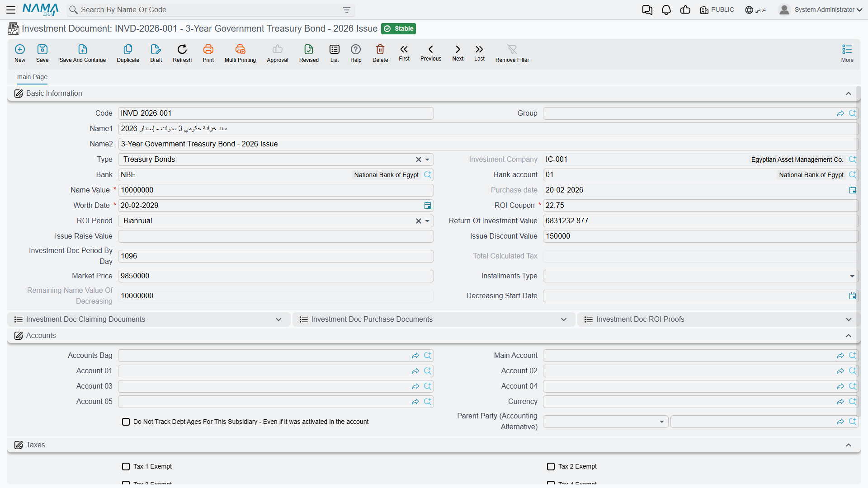Open Parent Party type dropdown
Viewport: 868px width, 488px height.
[x=661, y=422]
